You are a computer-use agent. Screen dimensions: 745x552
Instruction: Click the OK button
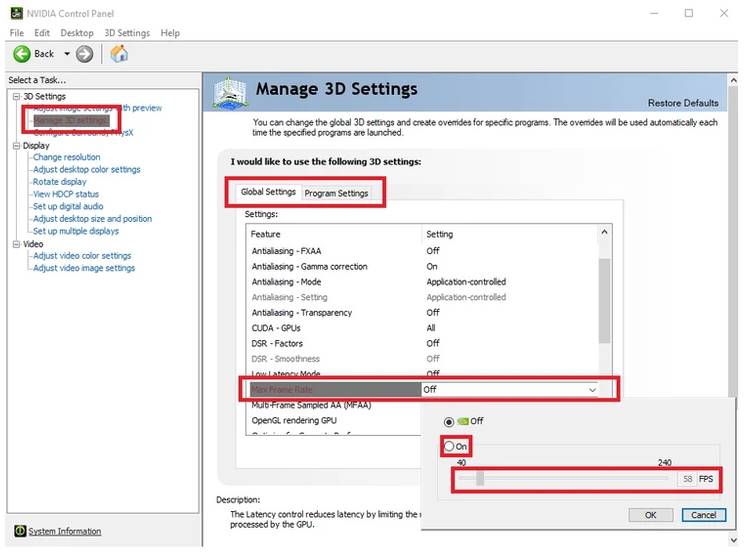(650, 514)
